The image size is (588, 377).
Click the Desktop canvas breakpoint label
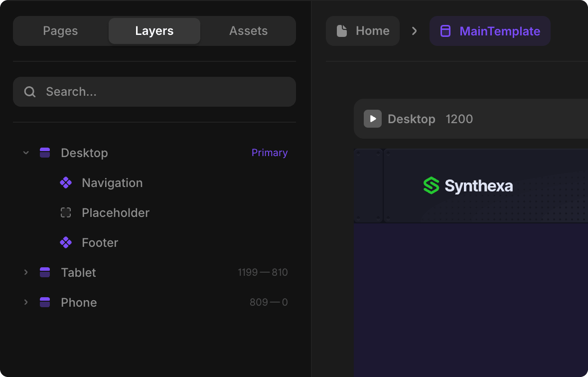412,119
